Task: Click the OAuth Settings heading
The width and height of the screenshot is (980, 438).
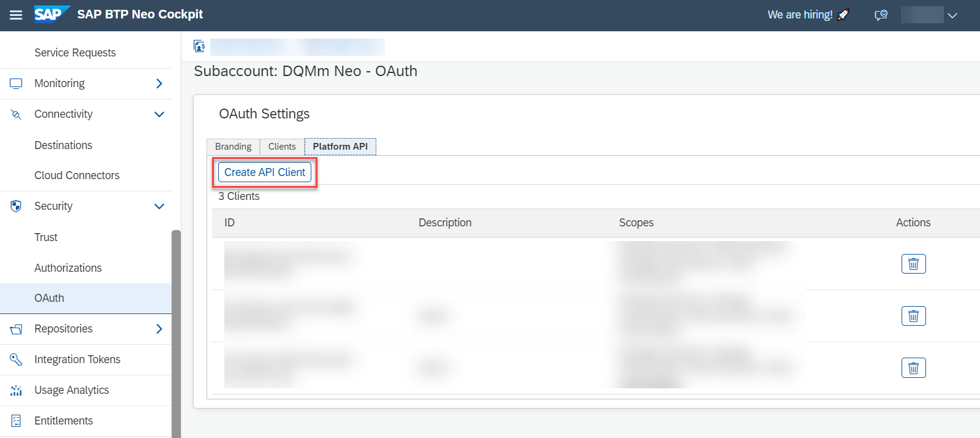Action: coord(264,114)
